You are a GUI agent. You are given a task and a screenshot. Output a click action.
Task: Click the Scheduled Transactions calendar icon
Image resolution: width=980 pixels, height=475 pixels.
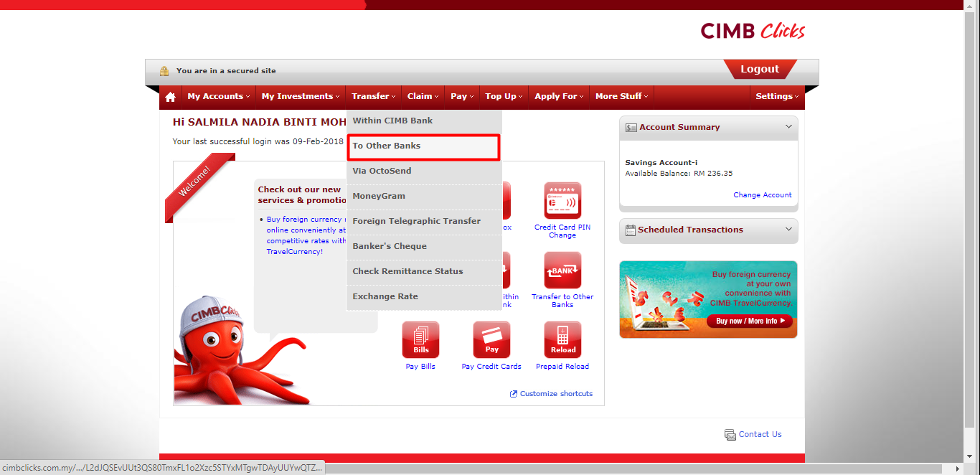[x=631, y=230]
